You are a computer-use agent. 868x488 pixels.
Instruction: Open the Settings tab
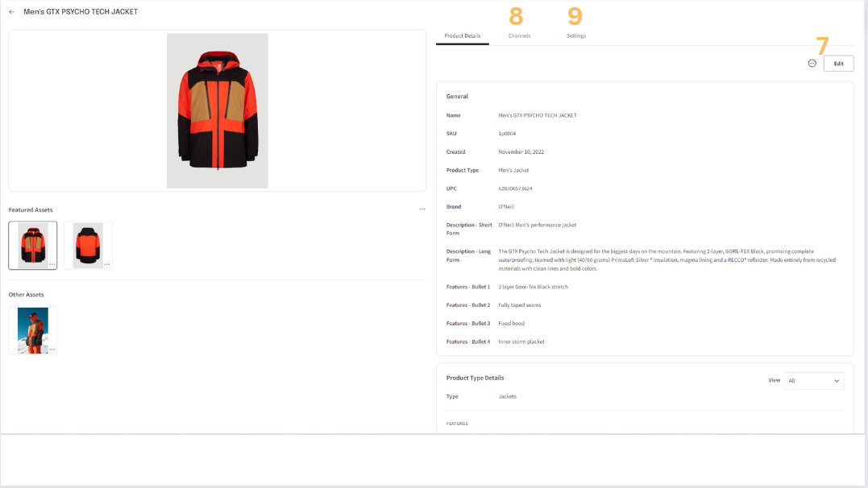(x=576, y=36)
